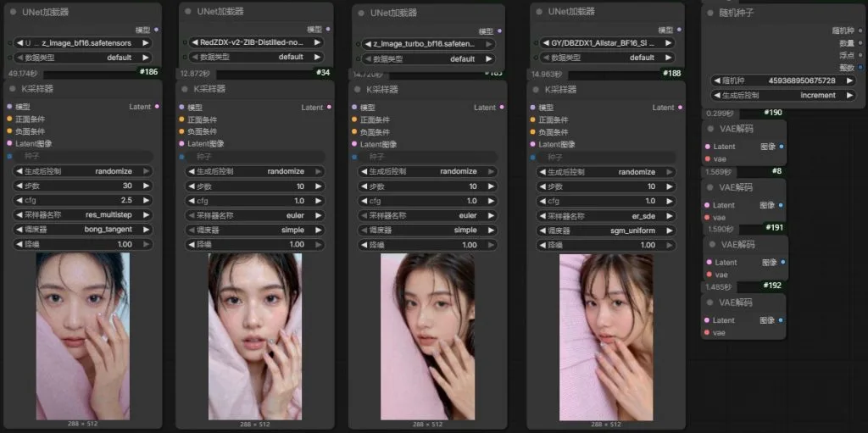The width and height of the screenshot is (868, 433).
Task: Click 随机种 output port on 随机种子 node
Action: pos(860,31)
